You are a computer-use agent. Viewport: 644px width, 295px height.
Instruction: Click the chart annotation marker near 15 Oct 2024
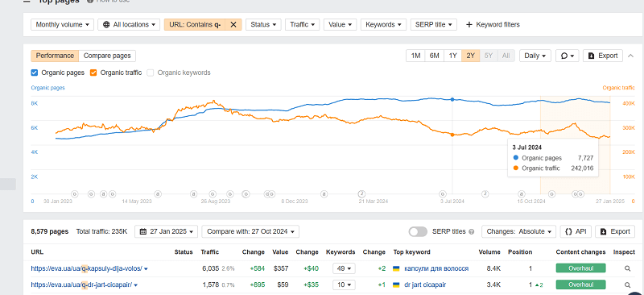(521, 193)
